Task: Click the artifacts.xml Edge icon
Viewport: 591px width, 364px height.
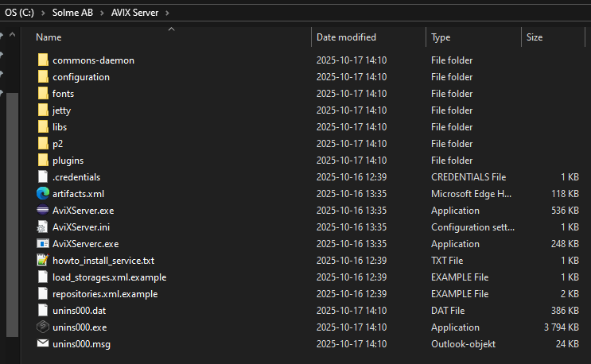Action: click(43, 194)
